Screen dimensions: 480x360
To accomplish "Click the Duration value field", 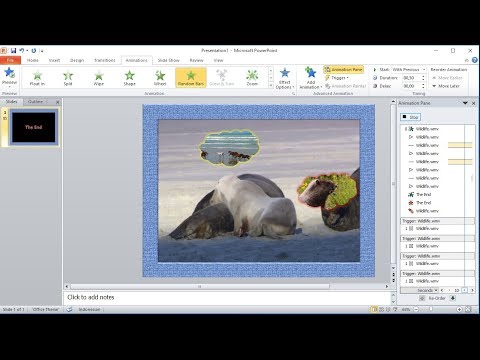I will 411,78.
